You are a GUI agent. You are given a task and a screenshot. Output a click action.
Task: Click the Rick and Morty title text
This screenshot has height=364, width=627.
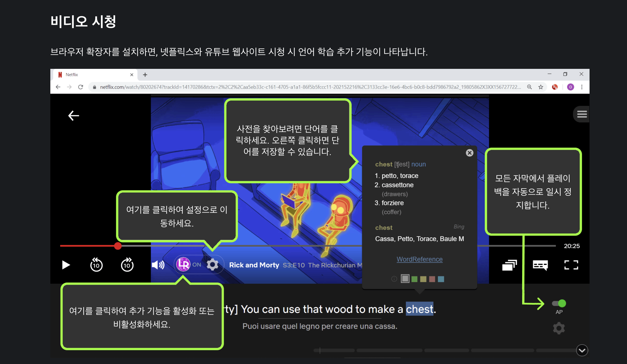[x=254, y=265]
